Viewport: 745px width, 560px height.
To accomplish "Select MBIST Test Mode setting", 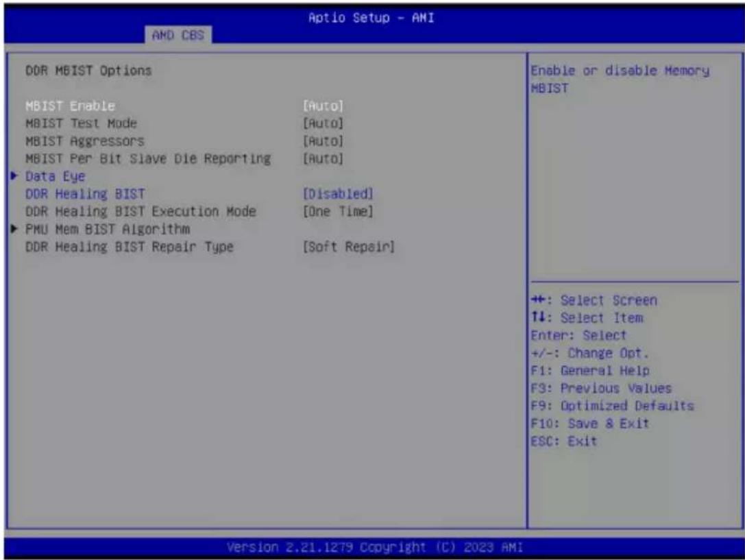I will (82, 123).
